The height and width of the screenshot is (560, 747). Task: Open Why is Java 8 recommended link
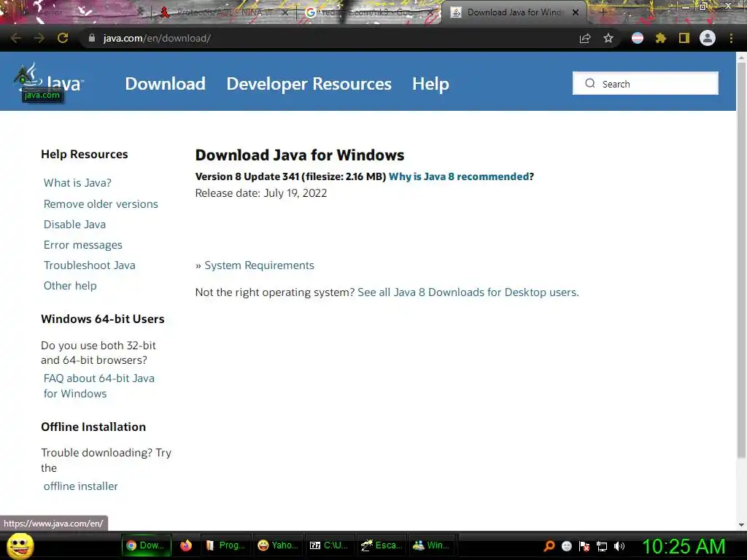point(459,176)
